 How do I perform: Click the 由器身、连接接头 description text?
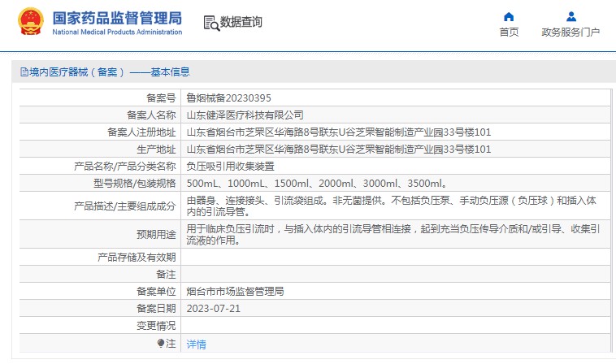pyautogui.click(x=391, y=206)
